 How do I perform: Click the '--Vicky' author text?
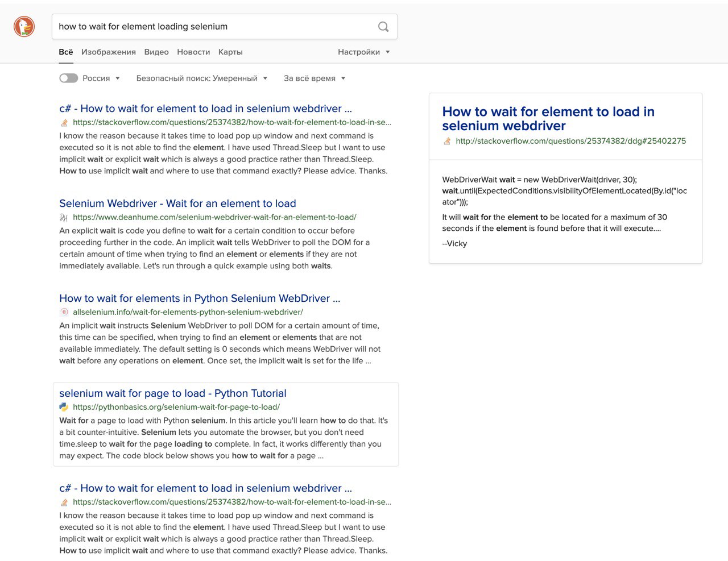454,243
